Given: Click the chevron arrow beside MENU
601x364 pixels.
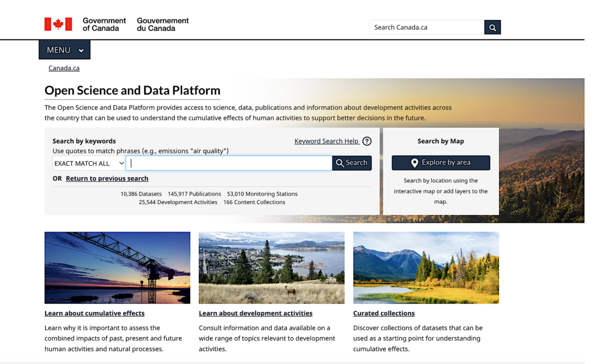Looking at the screenshot, I should click(81, 50).
